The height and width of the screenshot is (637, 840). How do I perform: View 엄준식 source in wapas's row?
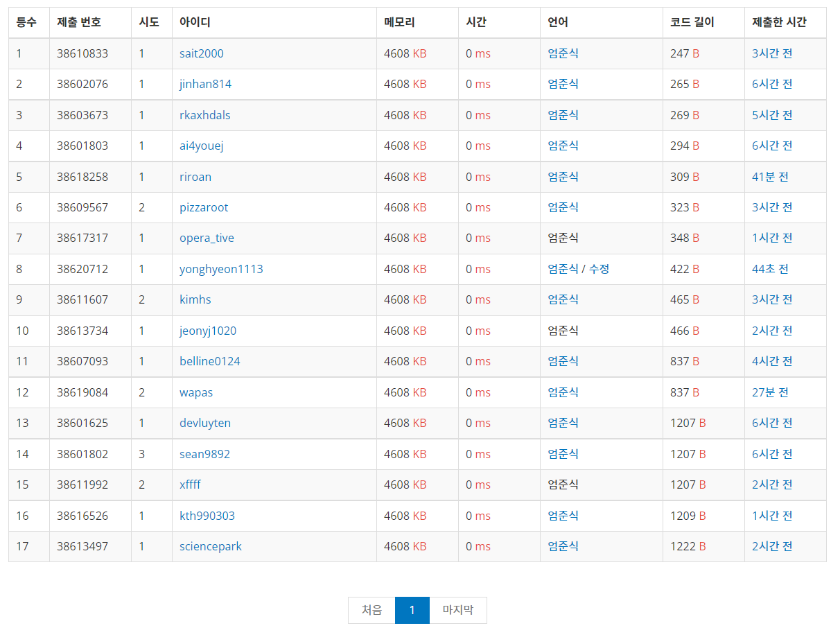pyautogui.click(x=563, y=392)
